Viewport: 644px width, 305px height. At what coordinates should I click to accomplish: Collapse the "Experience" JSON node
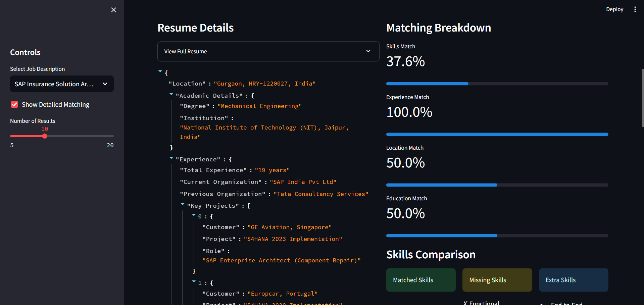(x=171, y=158)
